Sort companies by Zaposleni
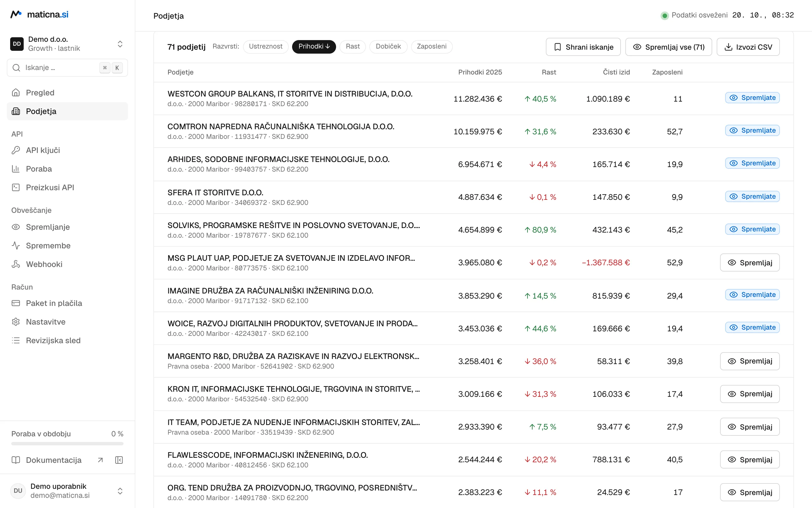The height and width of the screenshot is (508, 812). 431,46
